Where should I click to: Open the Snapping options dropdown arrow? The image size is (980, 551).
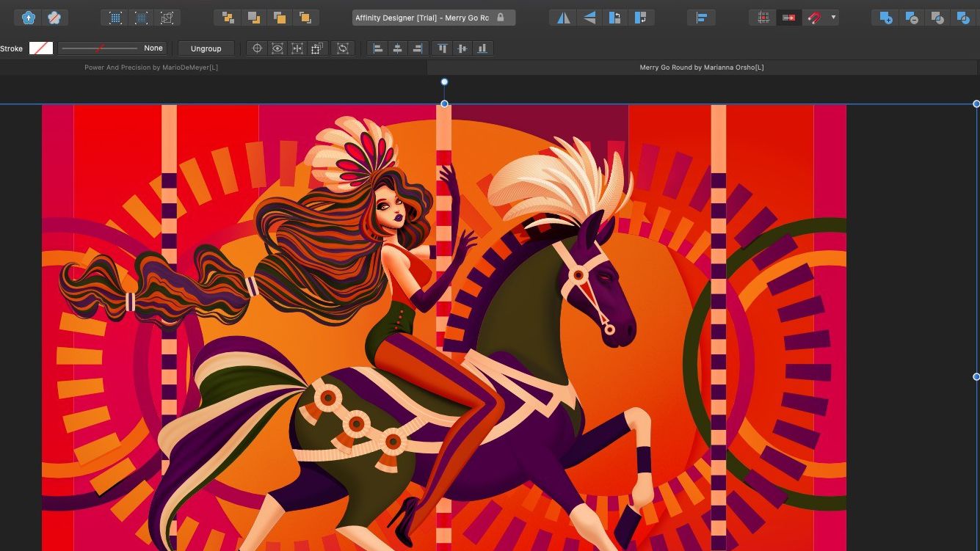833,18
